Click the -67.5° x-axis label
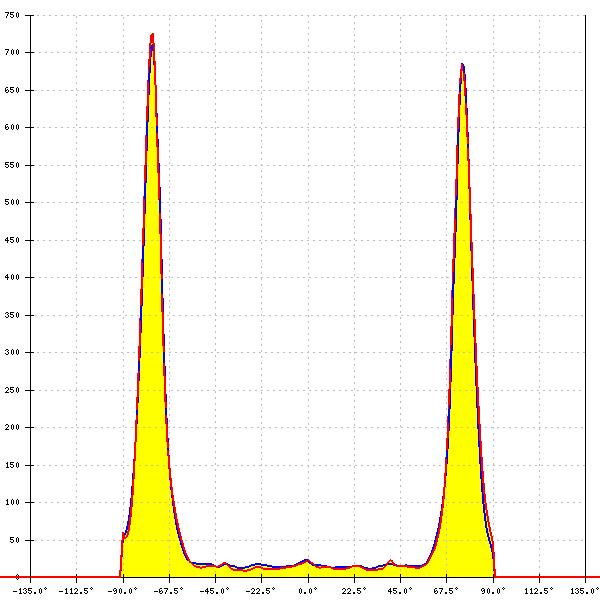The image size is (600, 600). [x=168, y=591]
